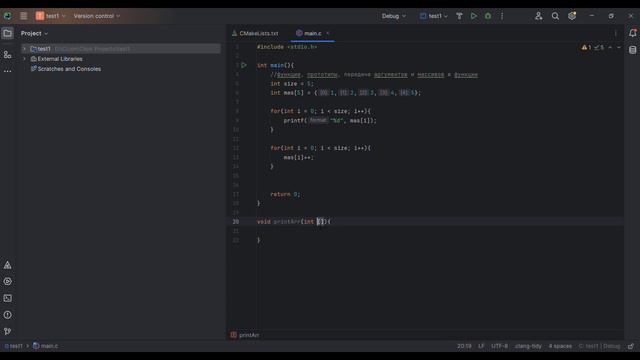Open the Code With Me user icon

(538, 16)
